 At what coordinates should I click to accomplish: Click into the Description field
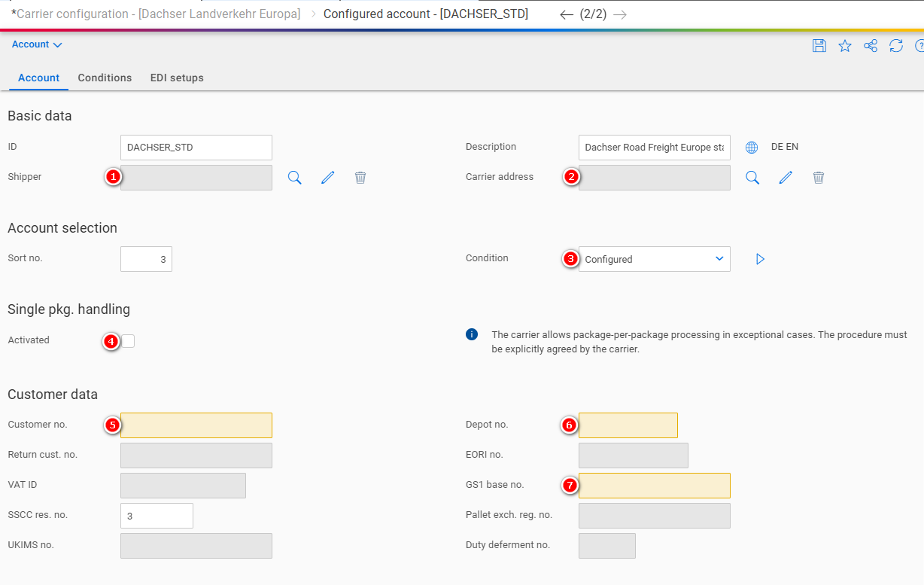point(655,148)
